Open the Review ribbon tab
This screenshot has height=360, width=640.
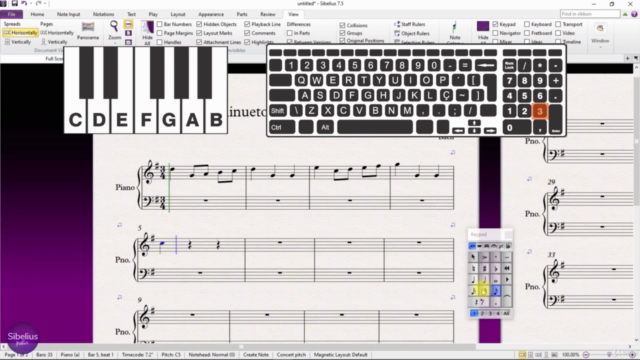click(x=267, y=14)
